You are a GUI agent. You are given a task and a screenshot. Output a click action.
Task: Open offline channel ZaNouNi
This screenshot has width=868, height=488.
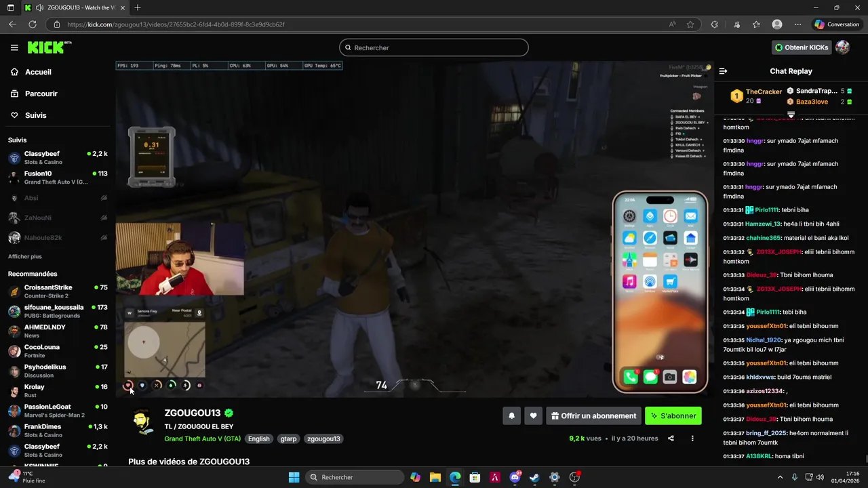coord(57,218)
